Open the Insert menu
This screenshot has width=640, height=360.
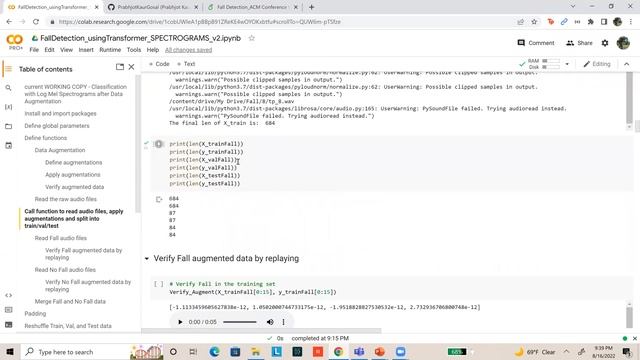[86, 50]
